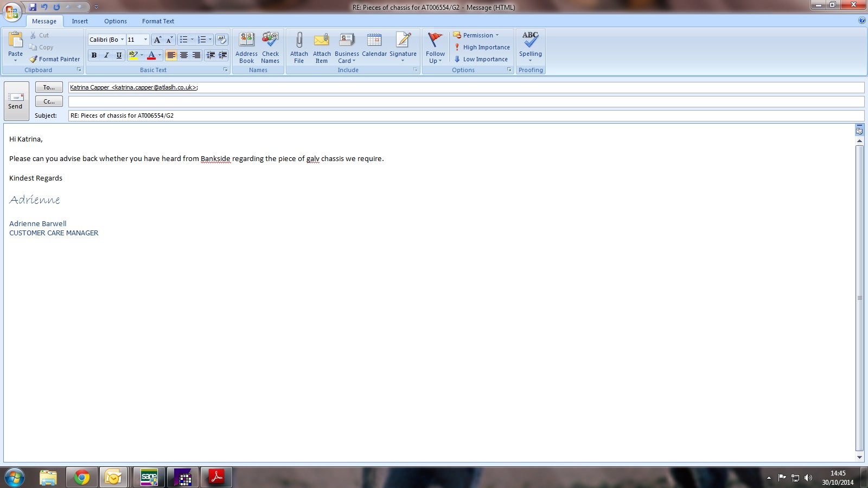Open Windows Start menu

[14, 478]
